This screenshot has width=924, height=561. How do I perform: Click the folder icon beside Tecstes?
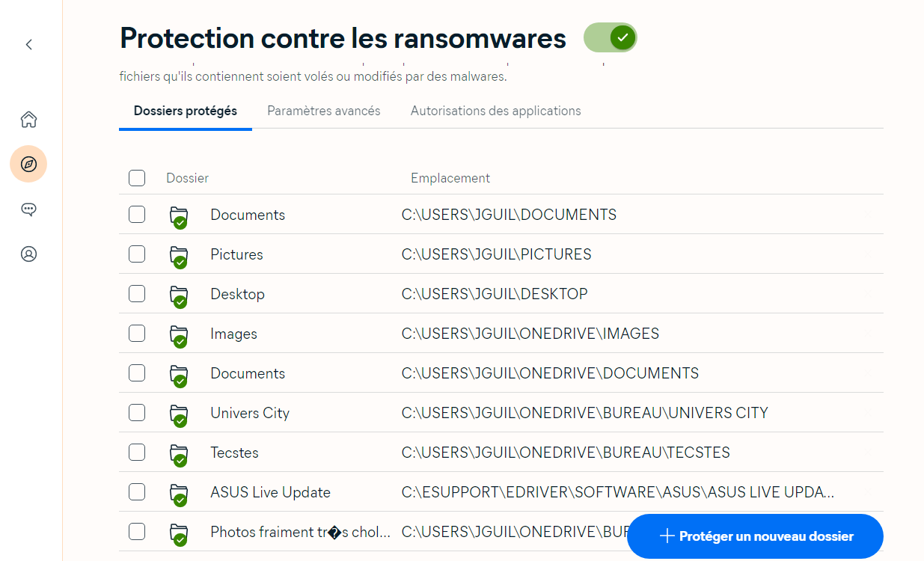[x=179, y=452]
